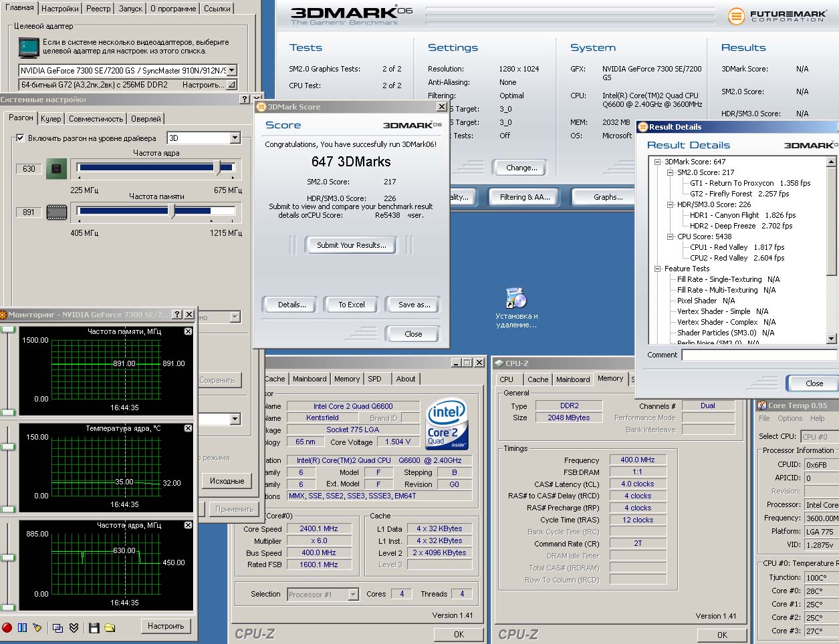Image resolution: width=839 pixels, height=644 pixels.
Task: Open log folder icon in monitoring toolbar
Action: tap(110, 627)
